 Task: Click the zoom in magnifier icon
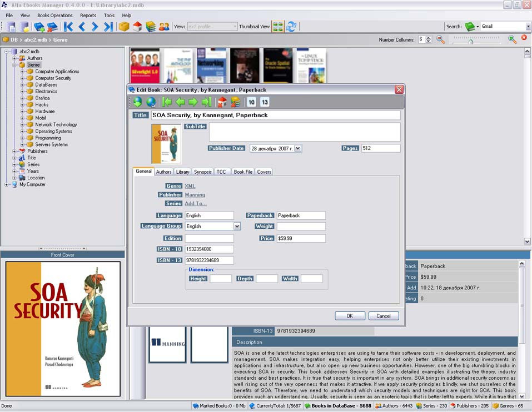tap(512, 39)
